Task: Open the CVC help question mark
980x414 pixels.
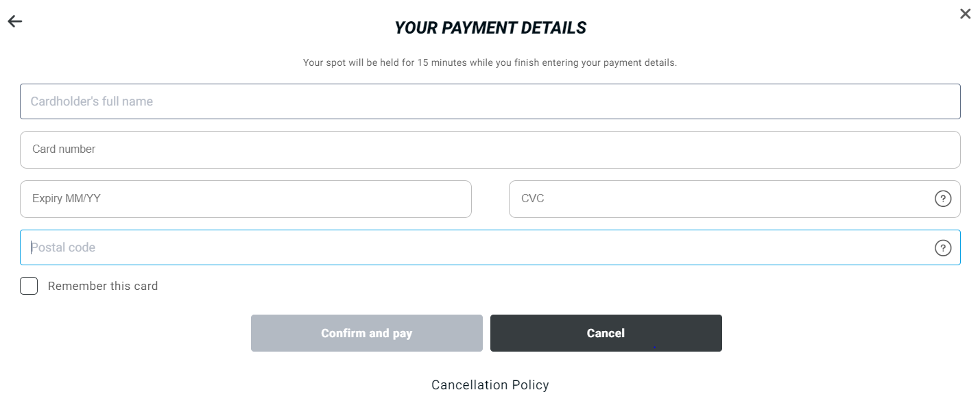Action: click(943, 199)
